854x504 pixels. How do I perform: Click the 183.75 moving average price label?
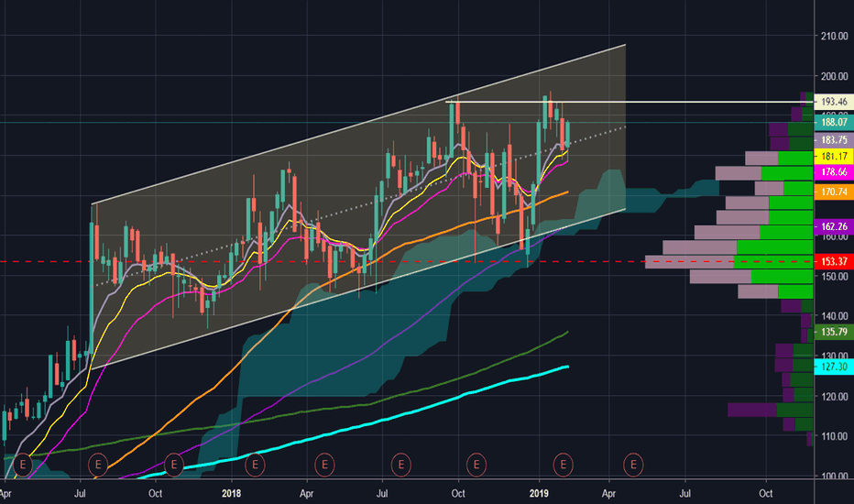(834, 140)
